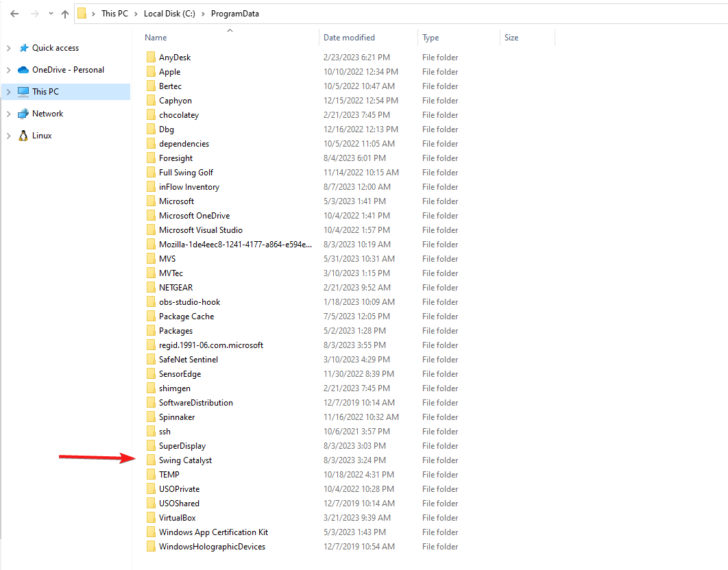
Task: Click the TEMP folder name
Action: 169,474
